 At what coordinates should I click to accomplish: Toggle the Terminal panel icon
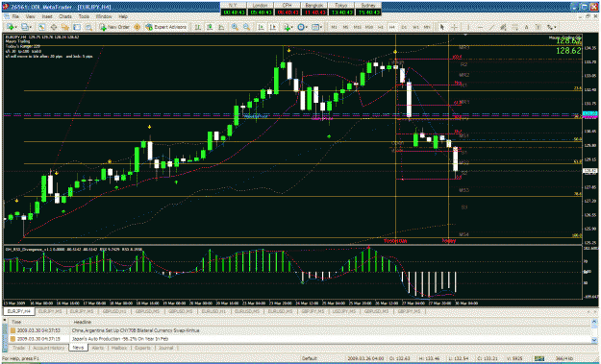[x=77, y=27]
